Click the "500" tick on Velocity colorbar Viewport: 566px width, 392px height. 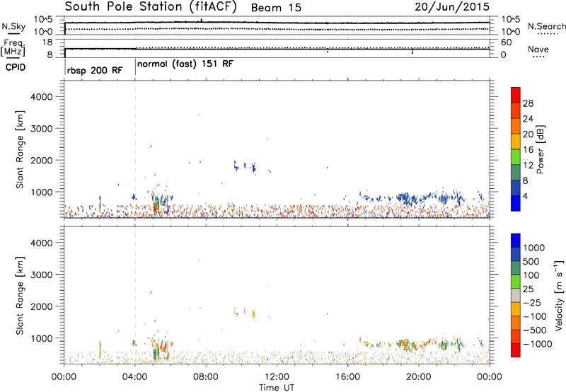coord(531,261)
